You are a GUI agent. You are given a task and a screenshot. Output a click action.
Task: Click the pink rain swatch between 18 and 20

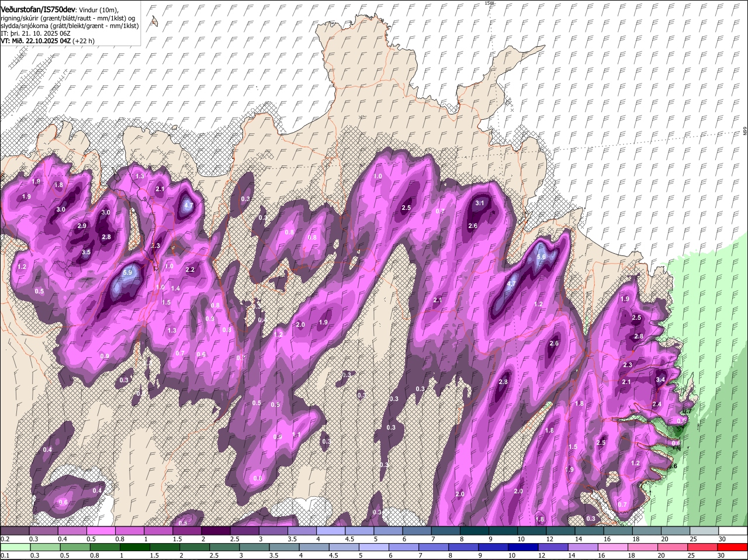(643, 547)
